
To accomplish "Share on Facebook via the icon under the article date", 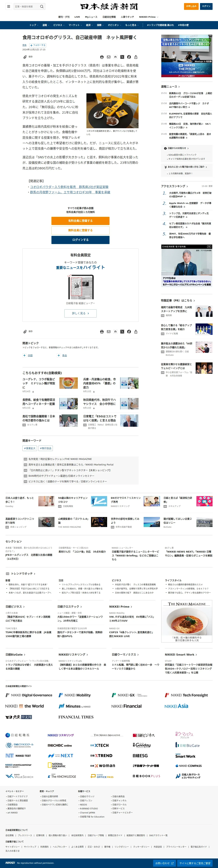I will [x=129, y=57].
